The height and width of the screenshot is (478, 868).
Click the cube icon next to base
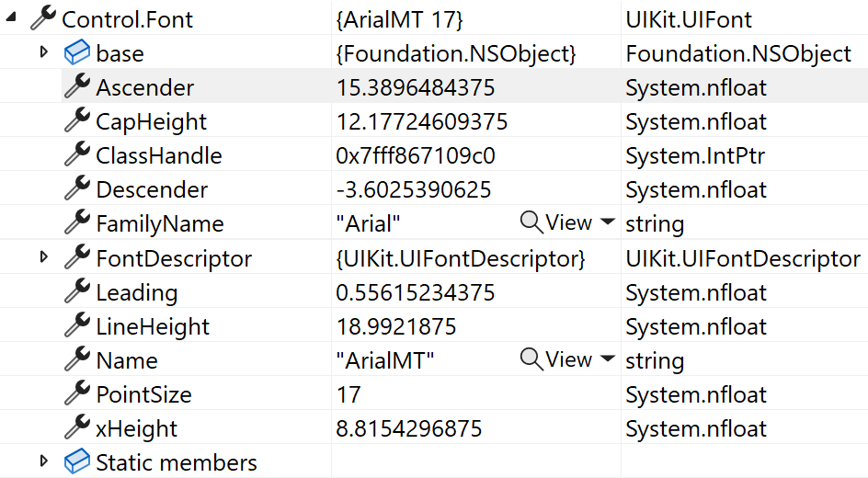[77, 53]
